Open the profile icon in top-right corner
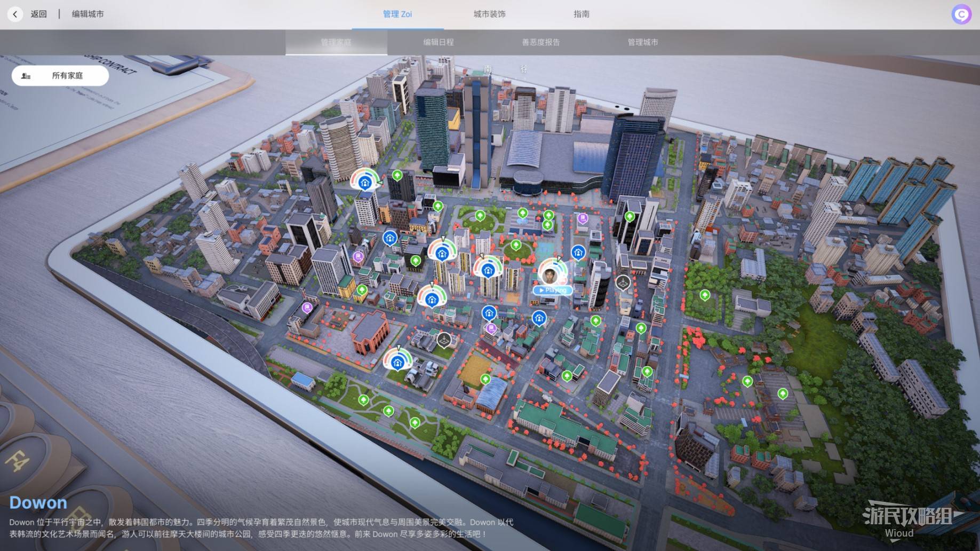 click(961, 14)
